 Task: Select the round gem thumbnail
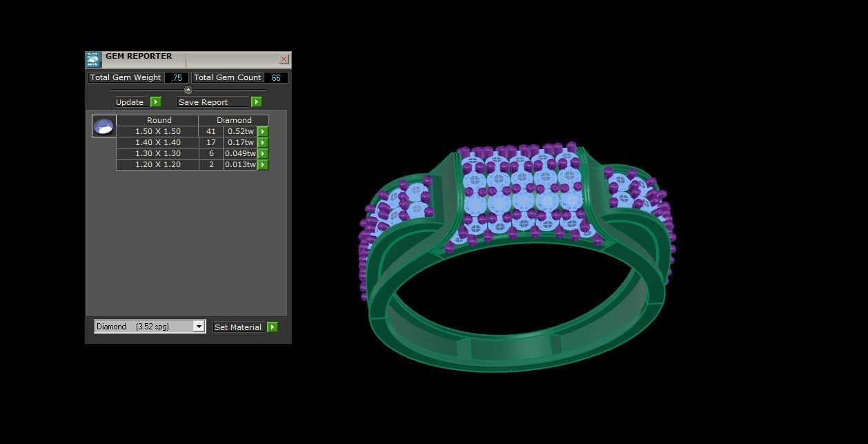click(x=103, y=126)
